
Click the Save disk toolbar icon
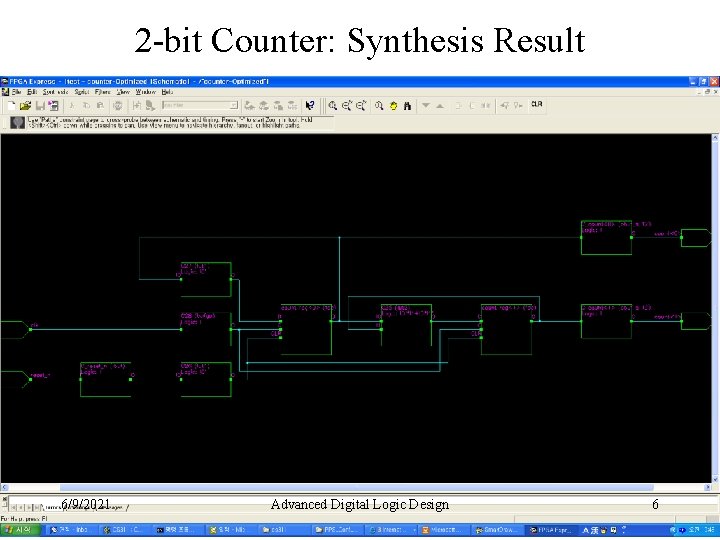[x=40, y=106]
